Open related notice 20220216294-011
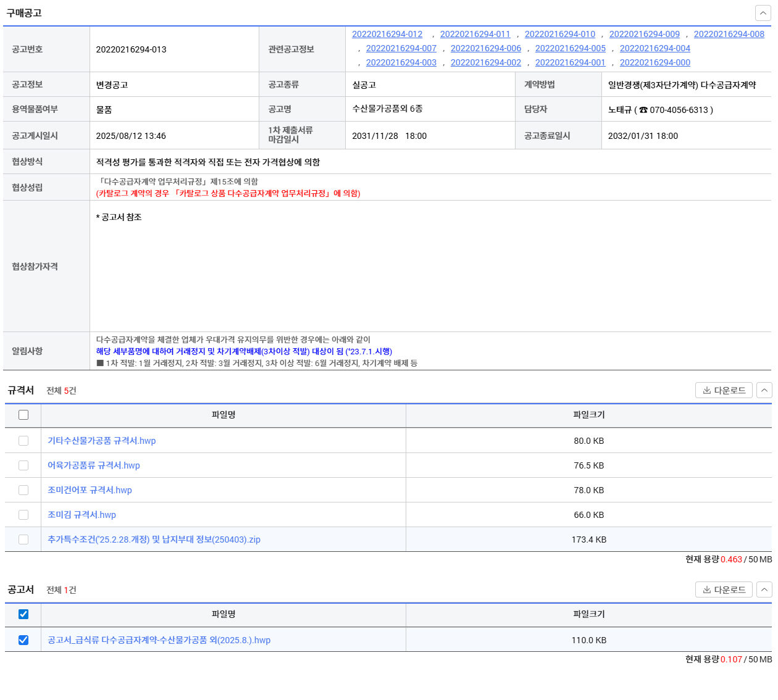The image size is (778, 700). tap(475, 34)
